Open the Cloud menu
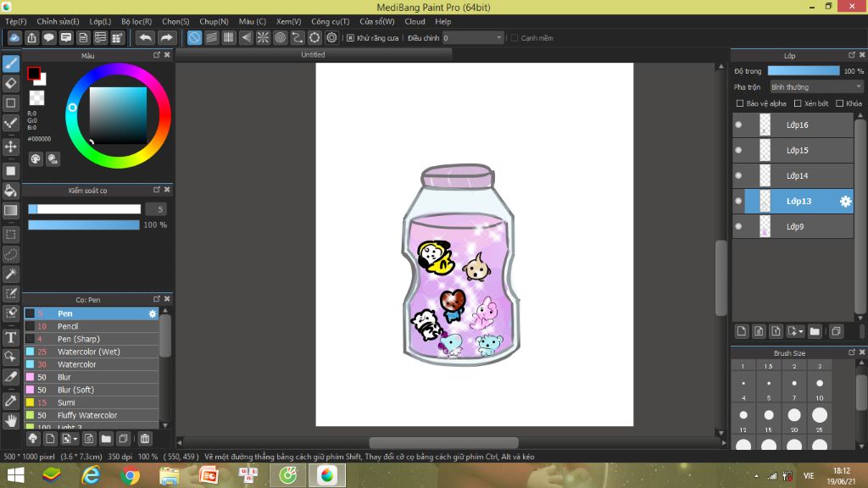Image resolution: width=868 pixels, height=488 pixels. click(x=415, y=21)
